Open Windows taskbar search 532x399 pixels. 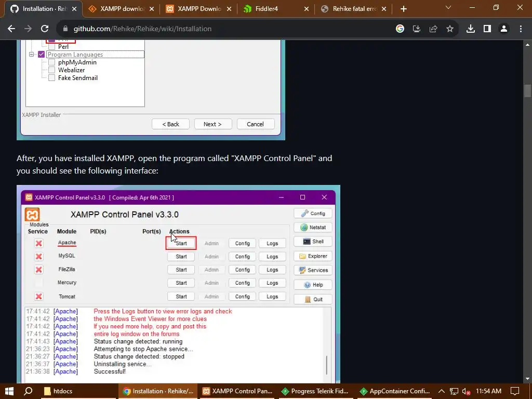coord(28,391)
